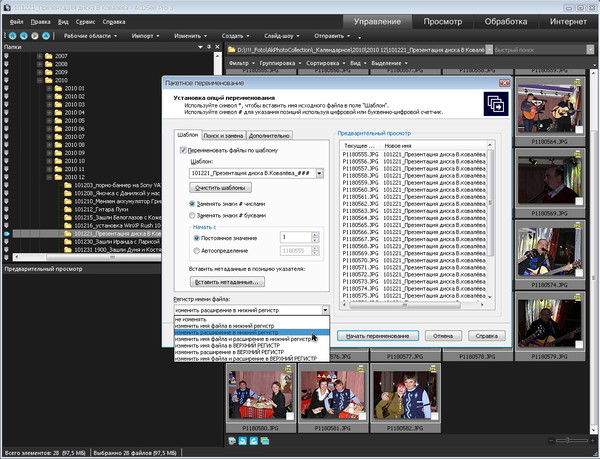Toggle 'Переименовать файлы по шаблону' checkbox
The image size is (600, 459).
click(x=183, y=150)
